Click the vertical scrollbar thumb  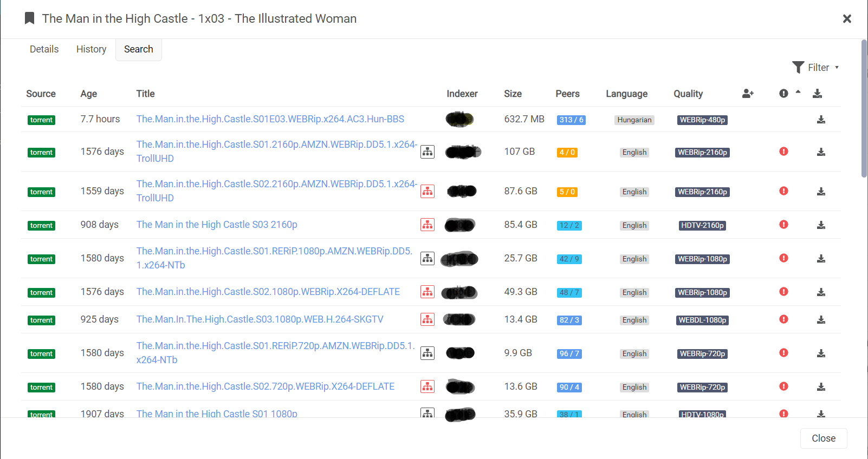864,108
